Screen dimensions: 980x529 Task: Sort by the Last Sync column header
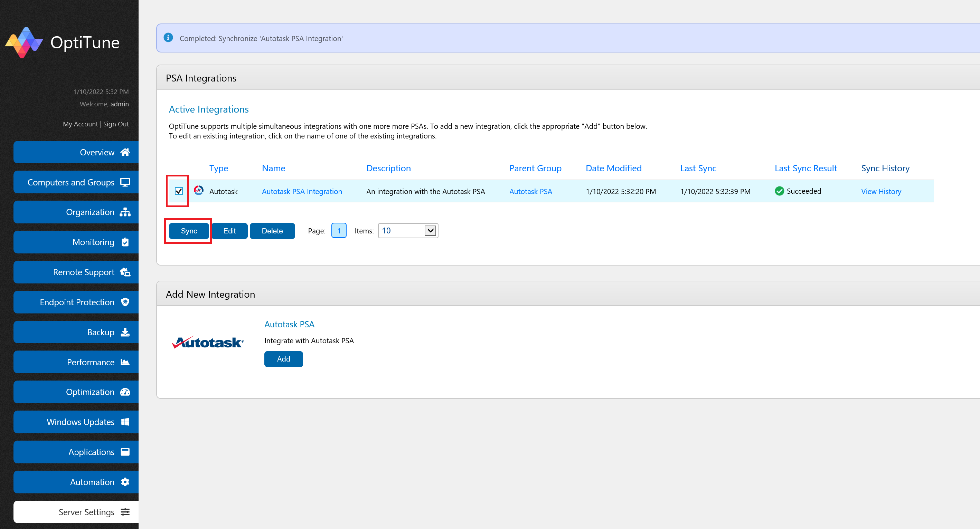[698, 169]
